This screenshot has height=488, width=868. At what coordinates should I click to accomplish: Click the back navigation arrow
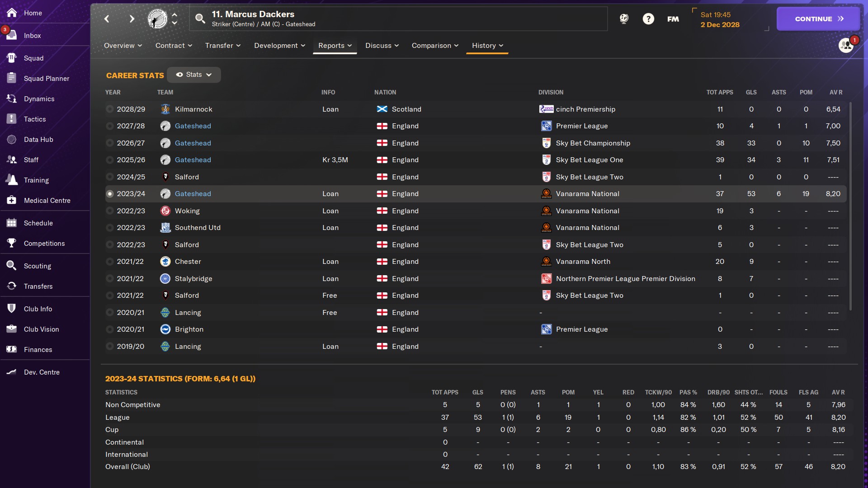(107, 19)
